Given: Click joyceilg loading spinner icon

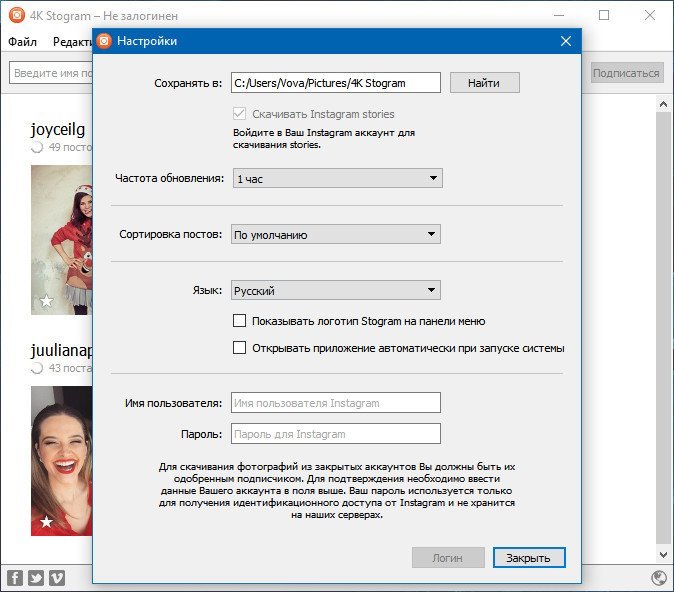Looking at the screenshot, I should tap(37, 147).
